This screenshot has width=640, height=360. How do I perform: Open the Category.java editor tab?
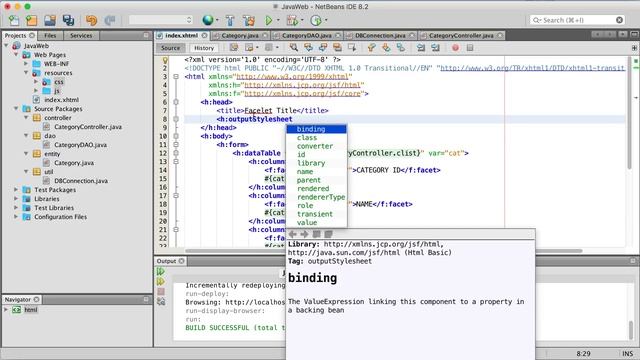(x=240, y=36)
